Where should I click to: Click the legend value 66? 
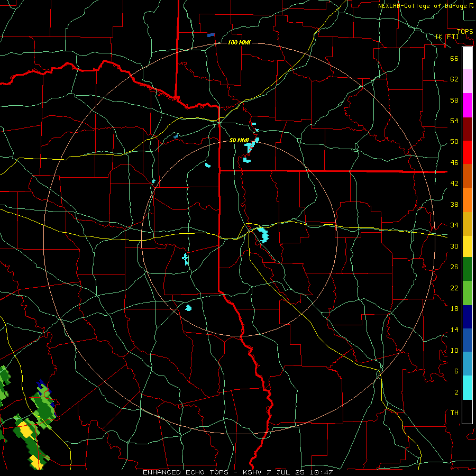tap(454, 58)
